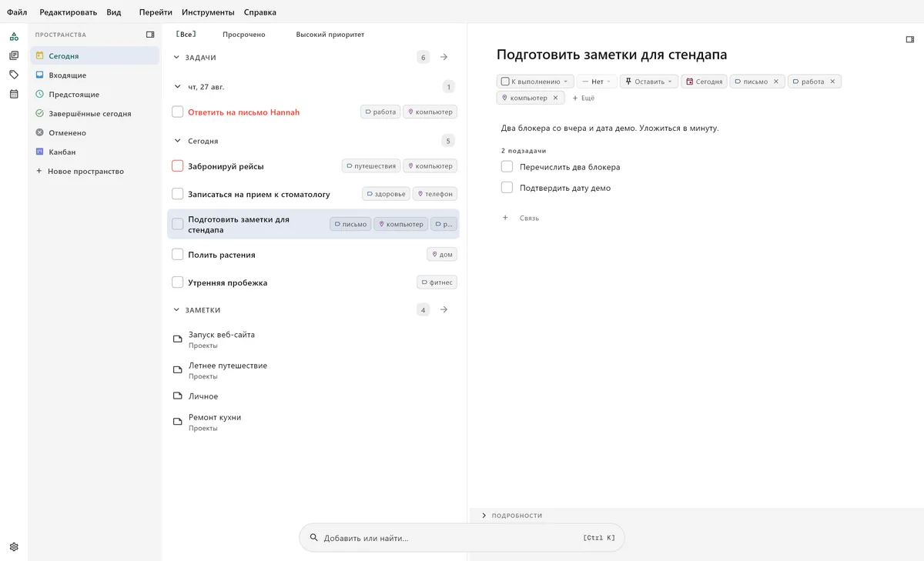Open the spaces icon in left rail
This screenshot has width=924, height=561.
(x=14, y=36)
